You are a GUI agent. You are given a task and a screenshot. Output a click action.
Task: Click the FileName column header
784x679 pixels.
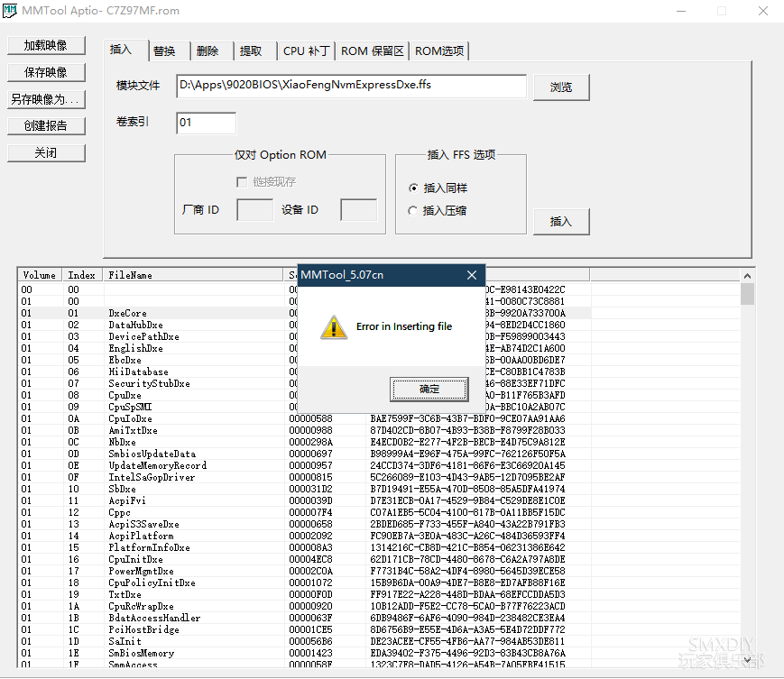(x=193, y=275)
